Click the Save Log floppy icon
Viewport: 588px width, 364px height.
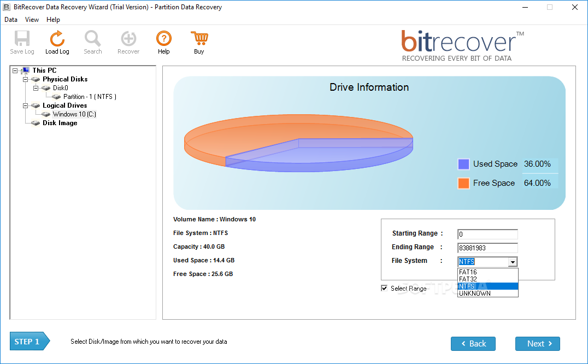(22, 38)
